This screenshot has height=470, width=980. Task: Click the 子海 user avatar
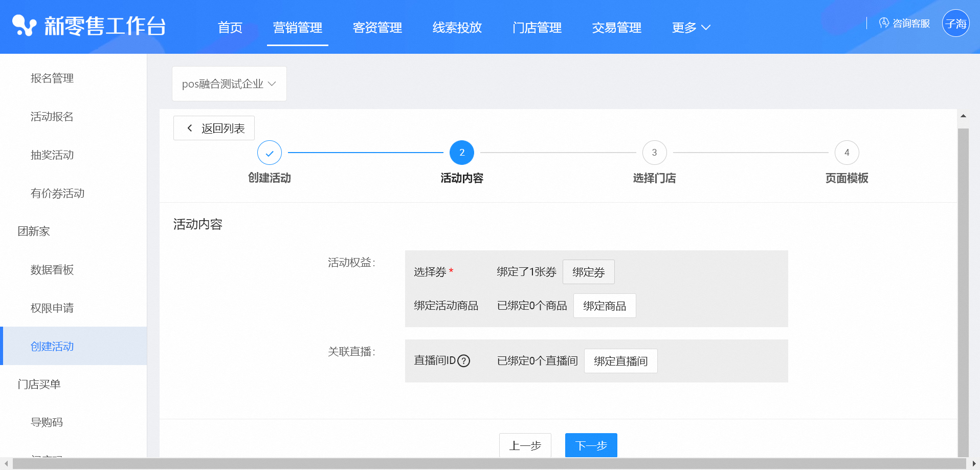[x=955, y=24]
